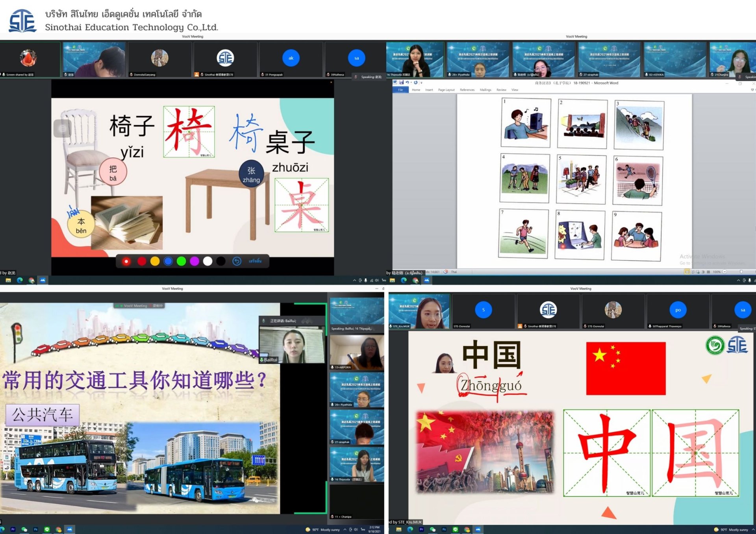The width and height of the screenshot is (756, 534).
Task: Pick the blue annotation color
Action: point(168,261)
